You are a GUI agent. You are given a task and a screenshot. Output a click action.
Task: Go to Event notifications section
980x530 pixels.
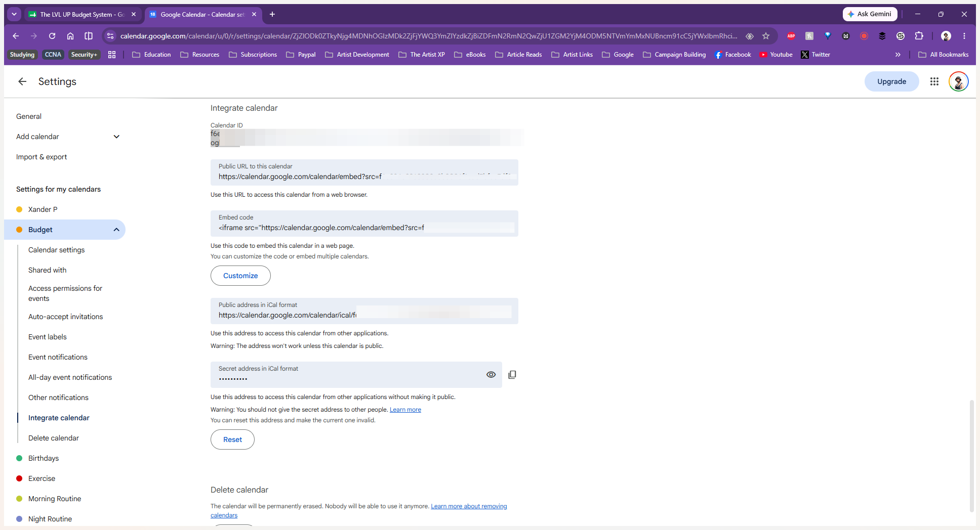[58, 357]
